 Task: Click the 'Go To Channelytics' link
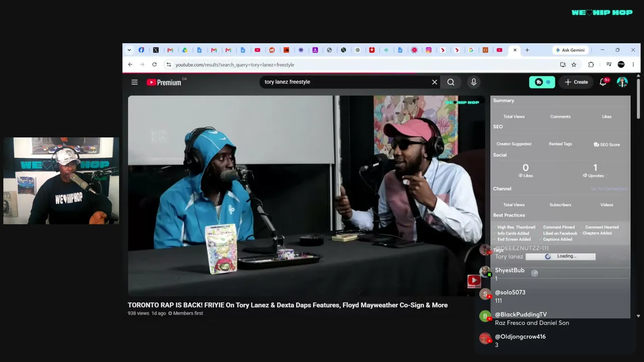(x=609, y=189)
